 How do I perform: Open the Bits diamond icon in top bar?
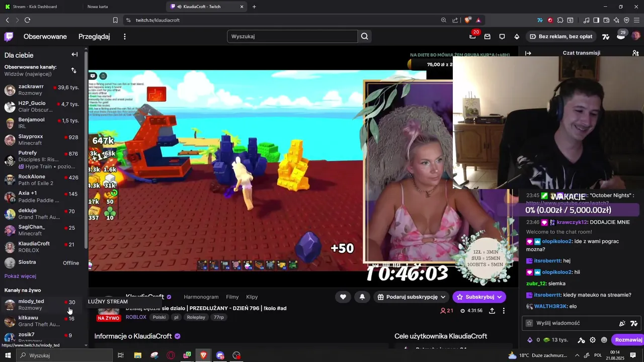click(517, 36)
